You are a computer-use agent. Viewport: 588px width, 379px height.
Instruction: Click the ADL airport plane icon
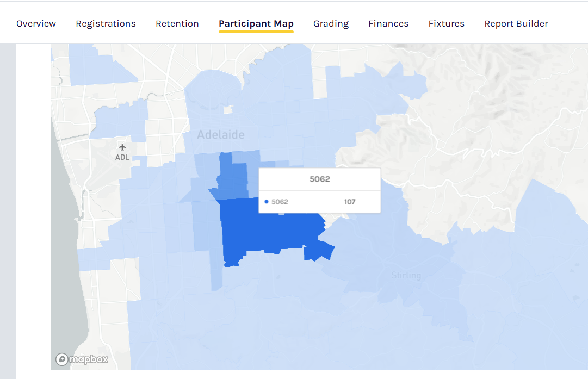(x=122, y=147)
